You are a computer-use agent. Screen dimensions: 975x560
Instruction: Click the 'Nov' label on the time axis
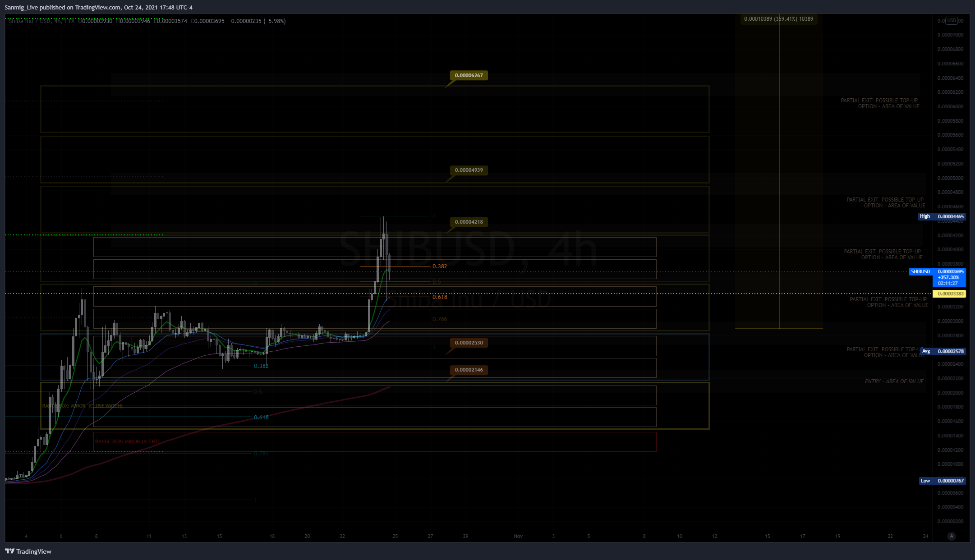(x=518, y=536)
